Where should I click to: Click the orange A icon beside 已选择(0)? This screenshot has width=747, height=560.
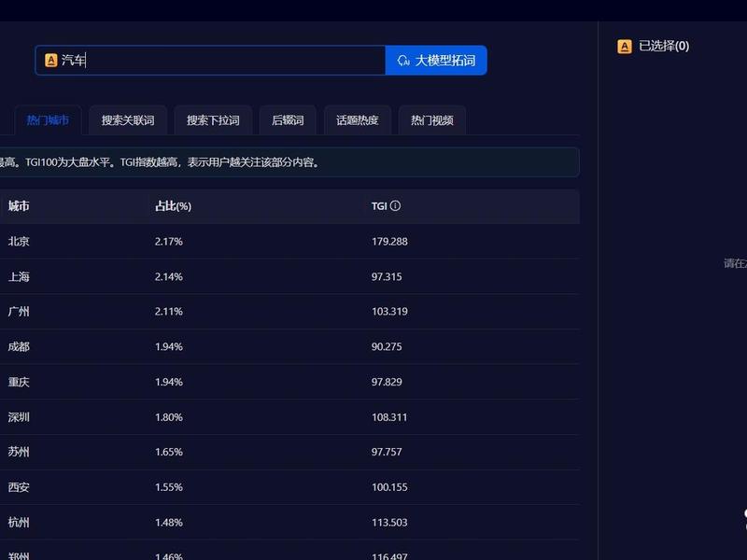625,47
